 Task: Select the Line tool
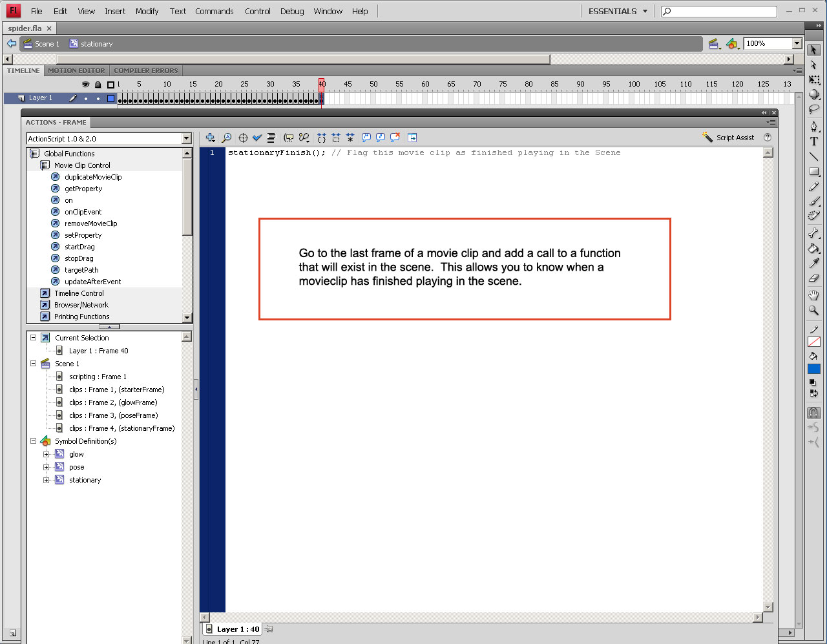[x=813, y=156]
